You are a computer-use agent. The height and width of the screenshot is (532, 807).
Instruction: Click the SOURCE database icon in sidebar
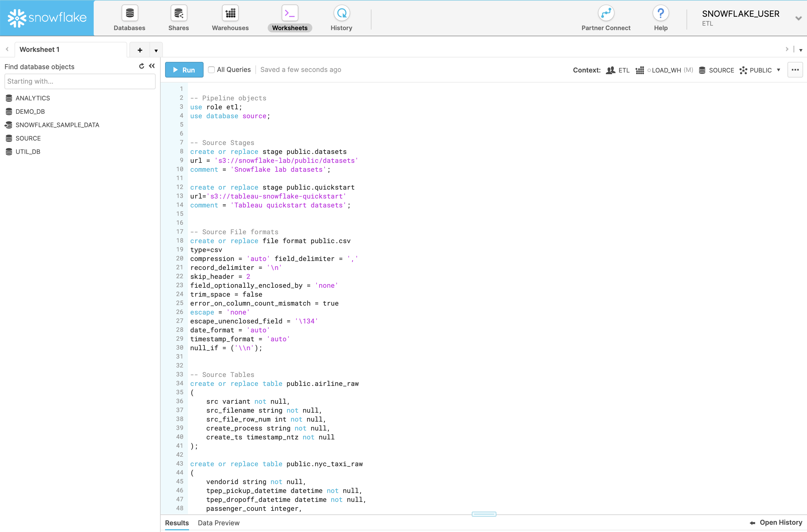click(x=9, y=138)
